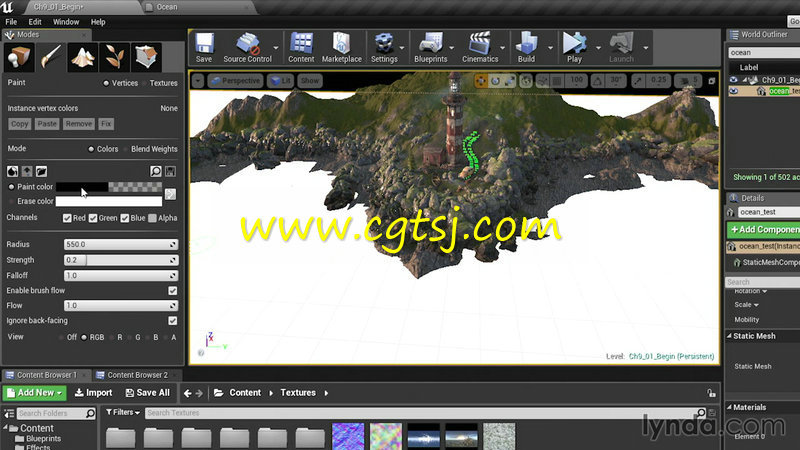This screenshot has height=450, width=800.
Task: Open Source Control from the toolbar
Action: (247, 47)
